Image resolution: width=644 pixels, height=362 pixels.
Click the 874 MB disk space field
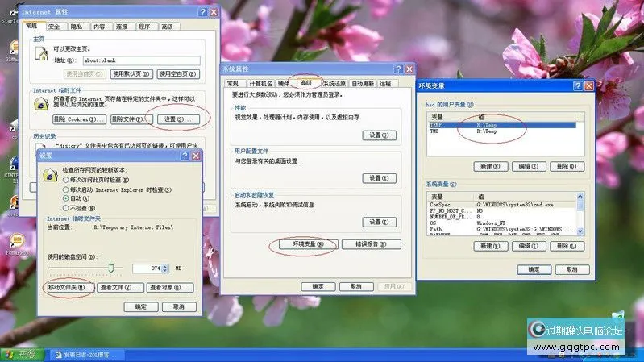click(147, 268)
